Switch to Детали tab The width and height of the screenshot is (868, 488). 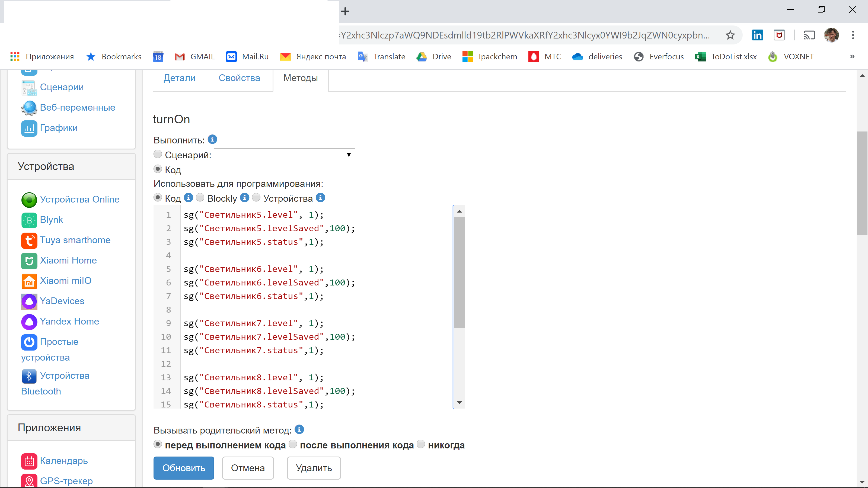click(x=178, y=78)
